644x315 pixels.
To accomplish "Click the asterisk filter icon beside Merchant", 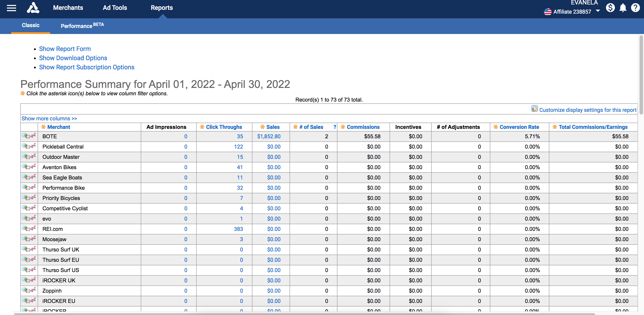I will 43,127.
